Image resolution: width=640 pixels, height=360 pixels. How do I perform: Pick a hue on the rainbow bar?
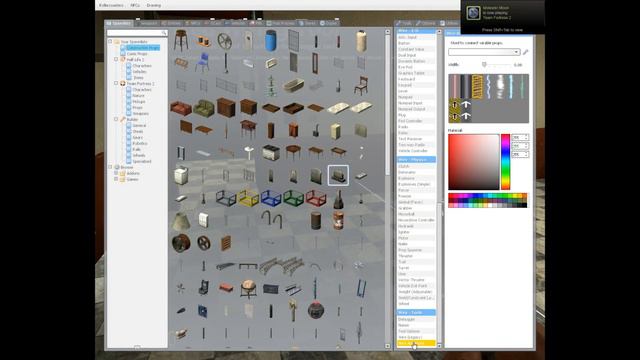[505, 162]
